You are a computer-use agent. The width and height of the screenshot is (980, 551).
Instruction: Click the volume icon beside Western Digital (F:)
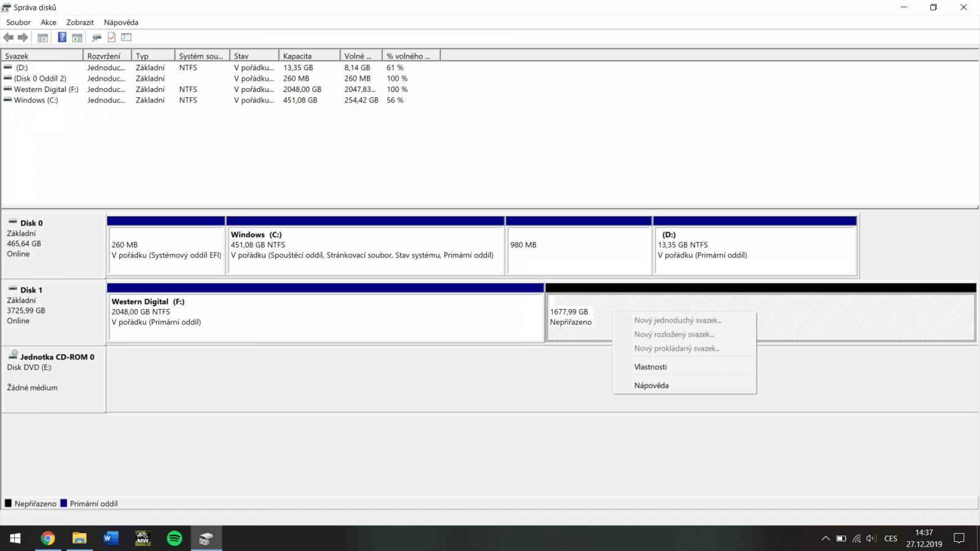click(x=7, y=89)
